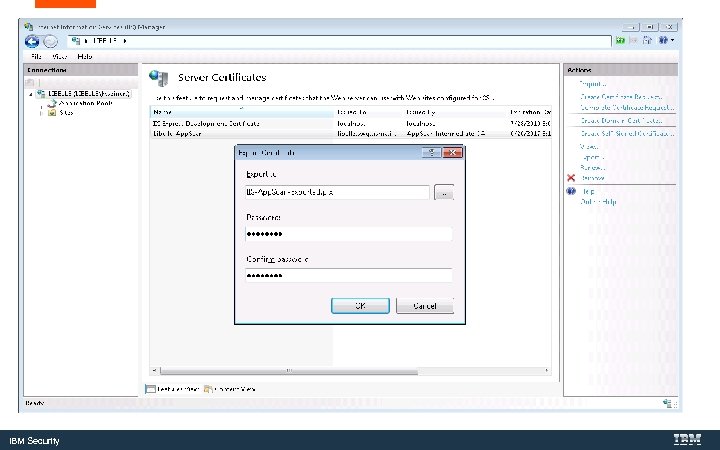720x450 pixels.
Task: Click the Connections panel toolbar connect icon
Action: 30,82
